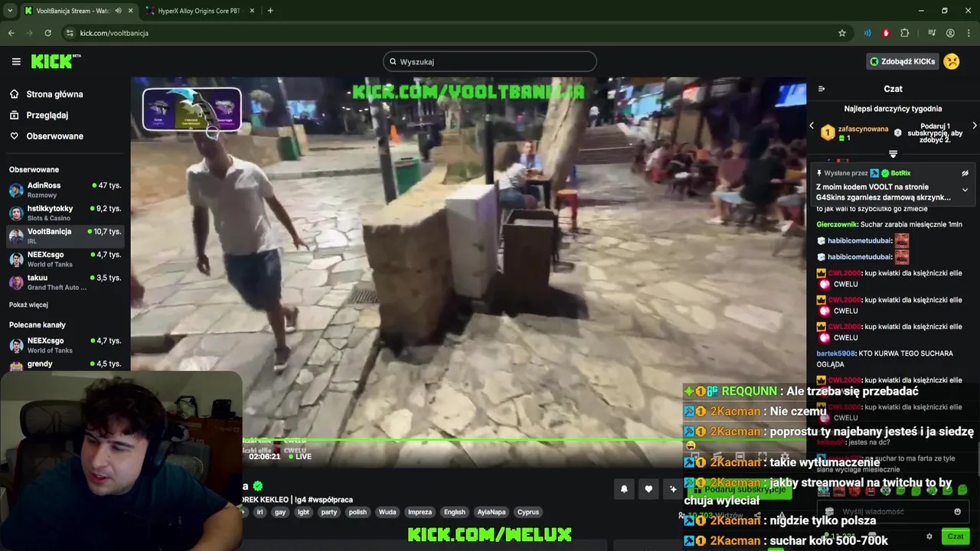View site information icon in address bar
Image resolution: width=980 pixels, height=551 pixels.
(x=70, y=33)
